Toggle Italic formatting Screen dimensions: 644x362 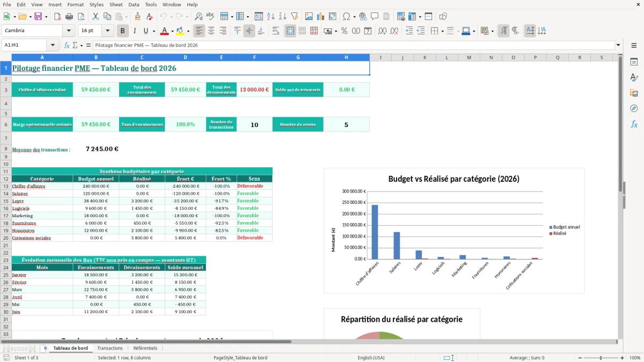[135, 31]
